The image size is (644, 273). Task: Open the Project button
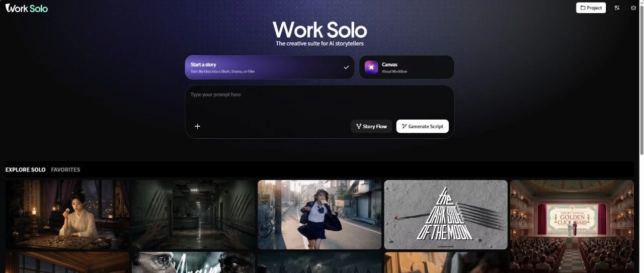coord(591,8)
